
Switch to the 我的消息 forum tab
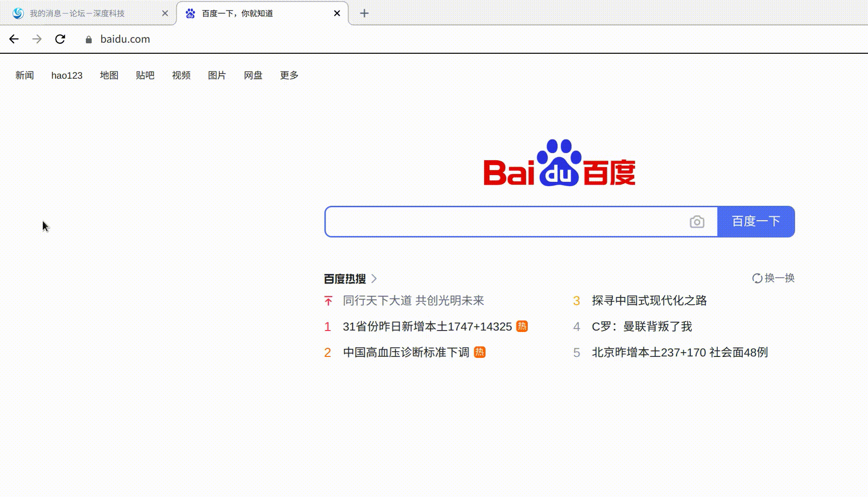pos(77,13)
